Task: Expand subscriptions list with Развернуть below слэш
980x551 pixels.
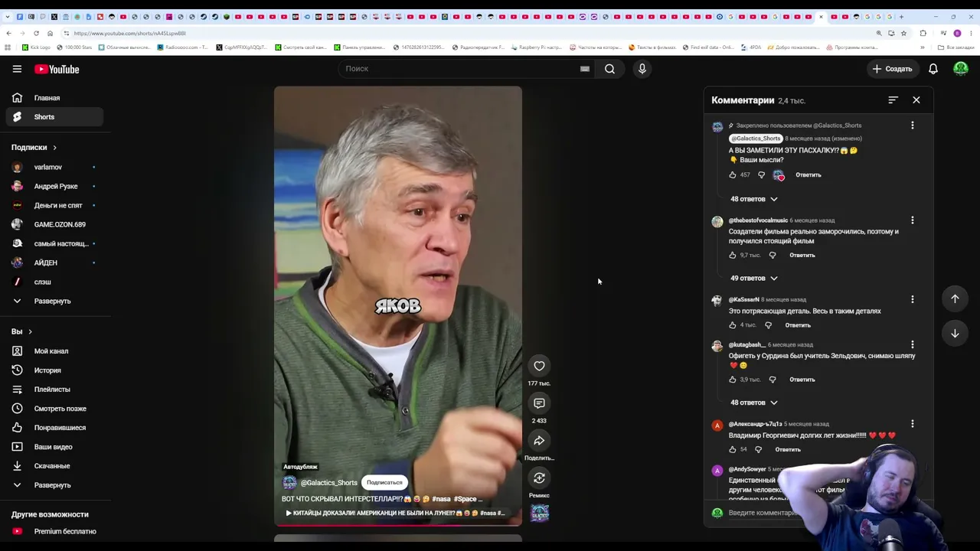Action: coord(54,302)
